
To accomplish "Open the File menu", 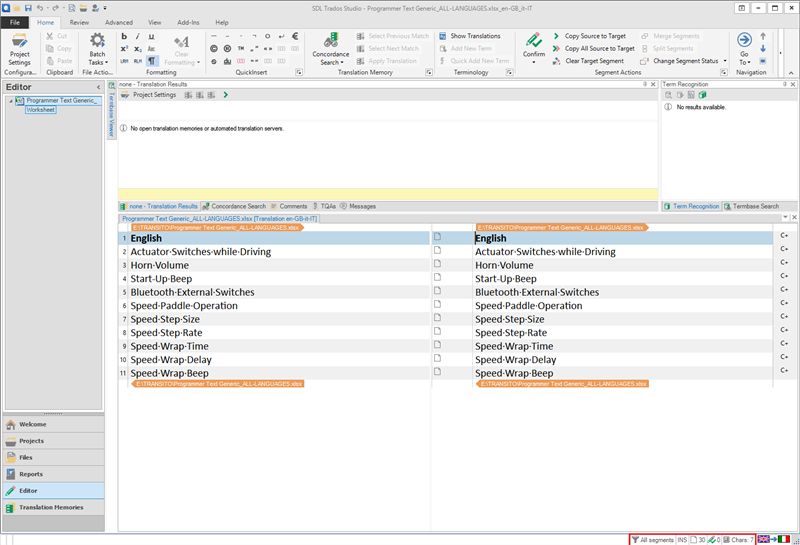I will click(x=15, y=22).
